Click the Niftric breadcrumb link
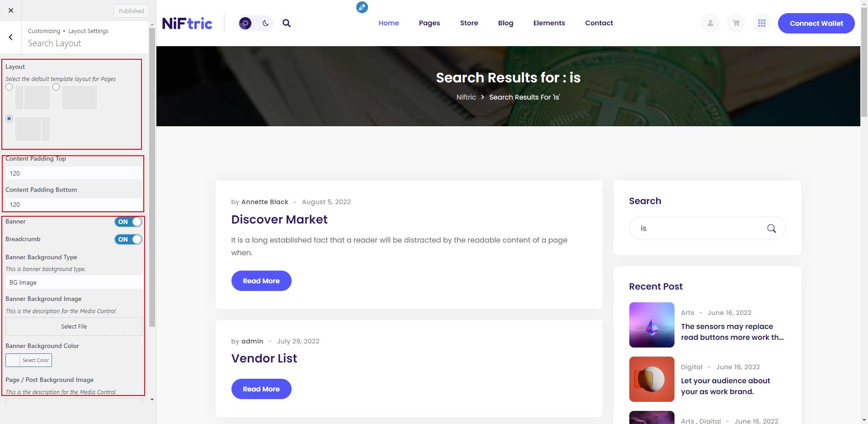The image size is (868, 424). 466,97
